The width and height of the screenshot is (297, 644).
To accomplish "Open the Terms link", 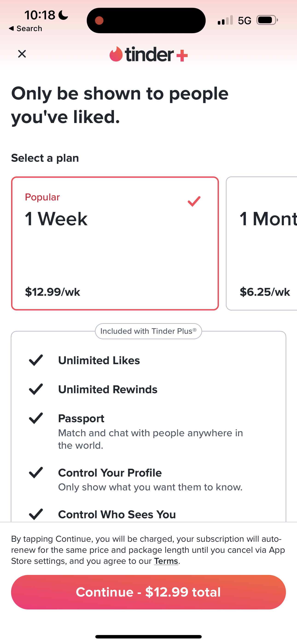I will click(x=166, y=561).
